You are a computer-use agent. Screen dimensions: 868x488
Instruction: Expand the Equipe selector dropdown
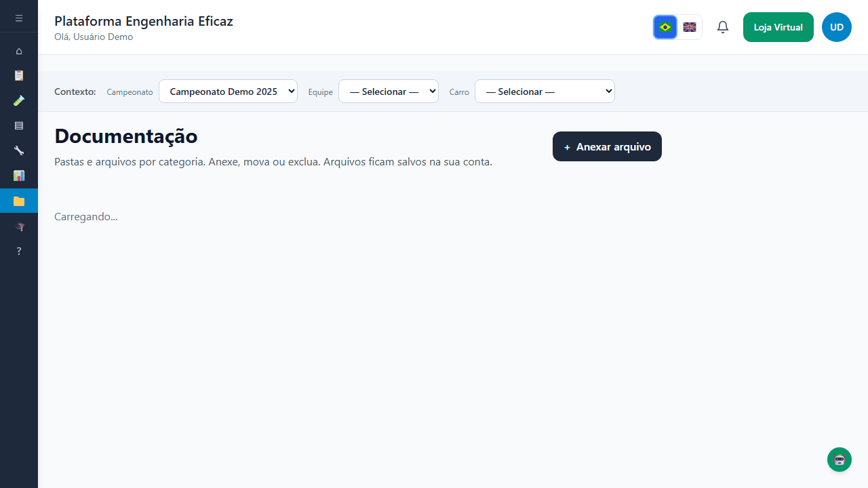[389, 91]
